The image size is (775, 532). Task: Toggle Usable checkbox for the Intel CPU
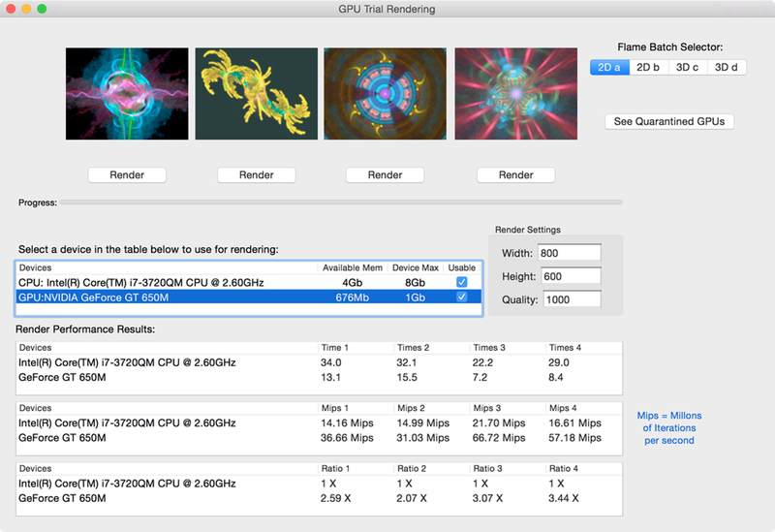462,282
